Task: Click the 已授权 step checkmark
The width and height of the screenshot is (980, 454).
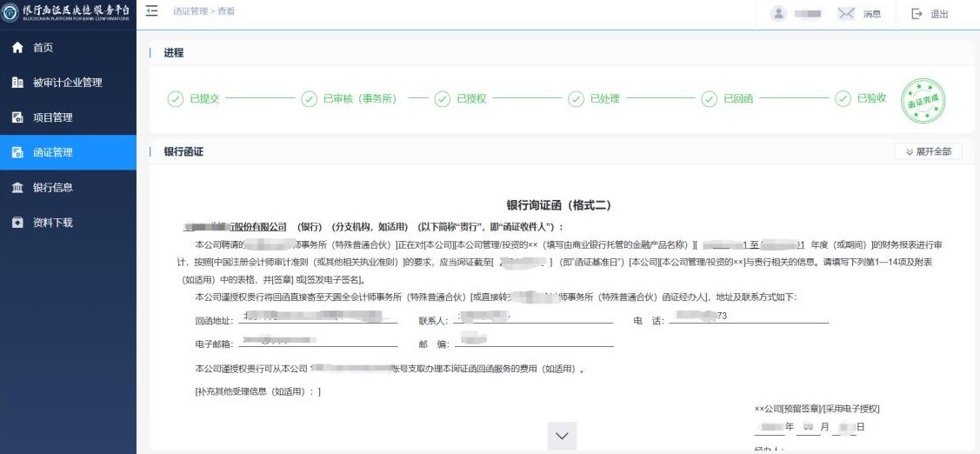Action: pos(442,99)
